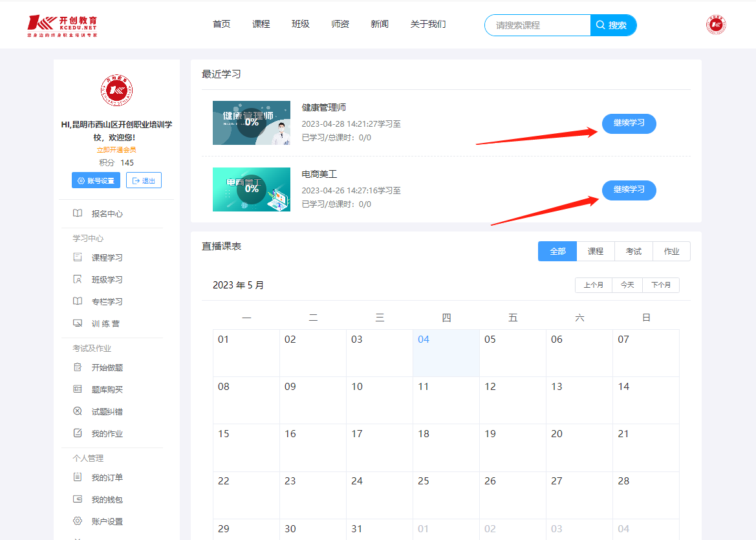Click the person icon beside 班级学习

77,279
